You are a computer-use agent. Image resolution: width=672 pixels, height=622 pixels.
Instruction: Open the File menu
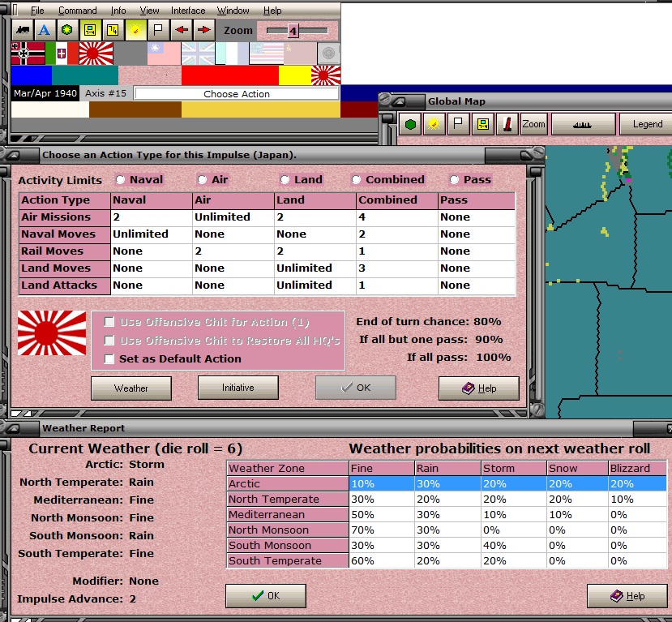tap(37, 11)
